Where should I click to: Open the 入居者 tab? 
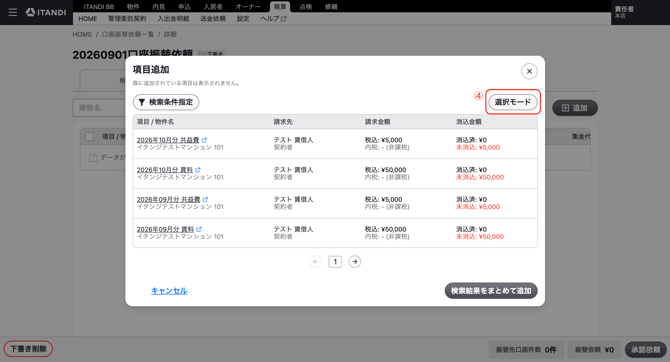pyautogui.click(x=213, y=6)
